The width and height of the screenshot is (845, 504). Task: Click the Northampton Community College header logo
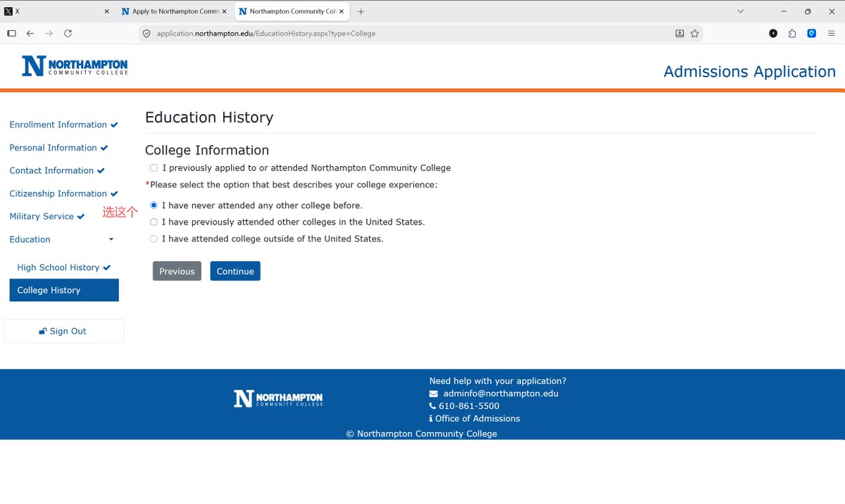point(75,65)
